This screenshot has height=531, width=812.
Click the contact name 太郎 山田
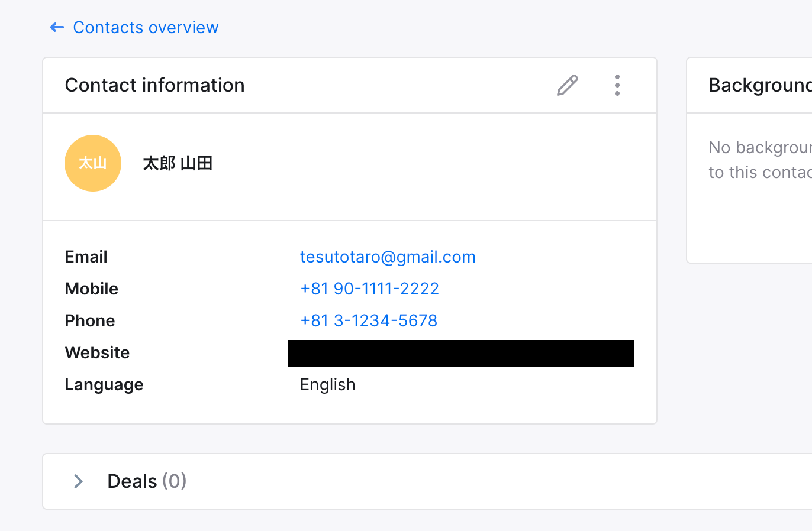tap(178, 163)
